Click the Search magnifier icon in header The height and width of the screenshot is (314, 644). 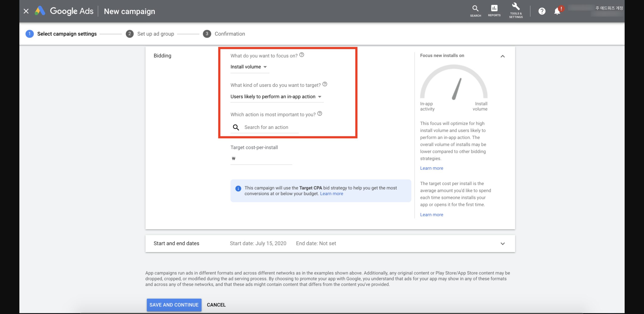tap(475, 9)
